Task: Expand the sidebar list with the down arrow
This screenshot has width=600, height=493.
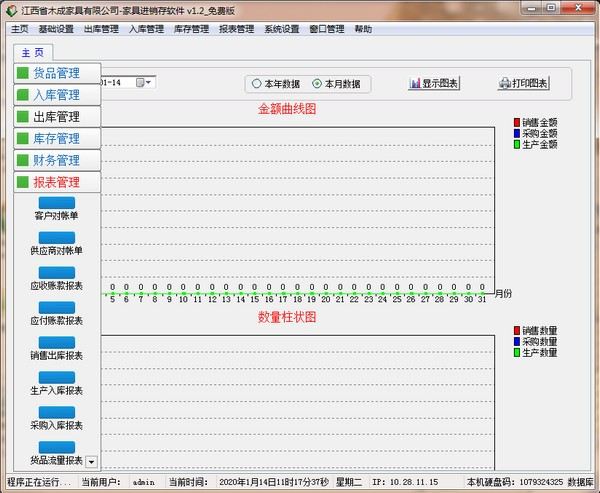Action: point(91,461)
